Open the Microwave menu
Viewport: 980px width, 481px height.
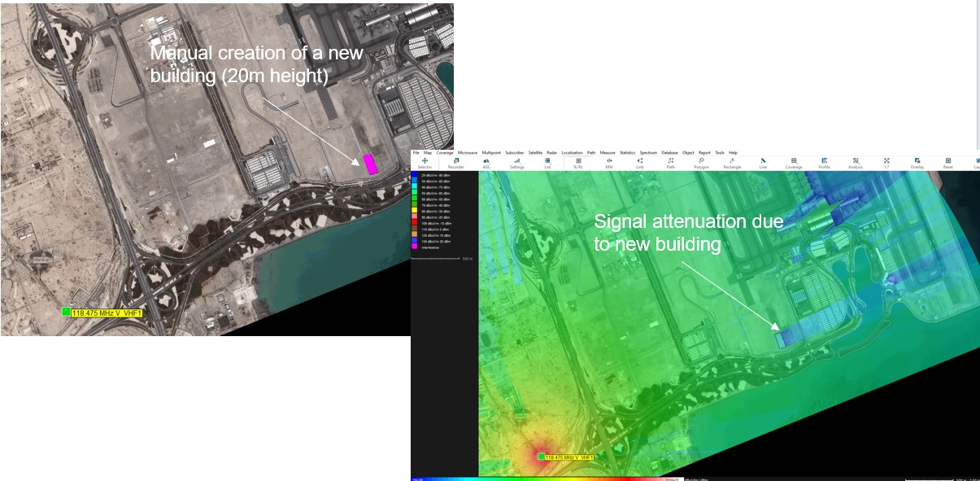click(468, 153)
